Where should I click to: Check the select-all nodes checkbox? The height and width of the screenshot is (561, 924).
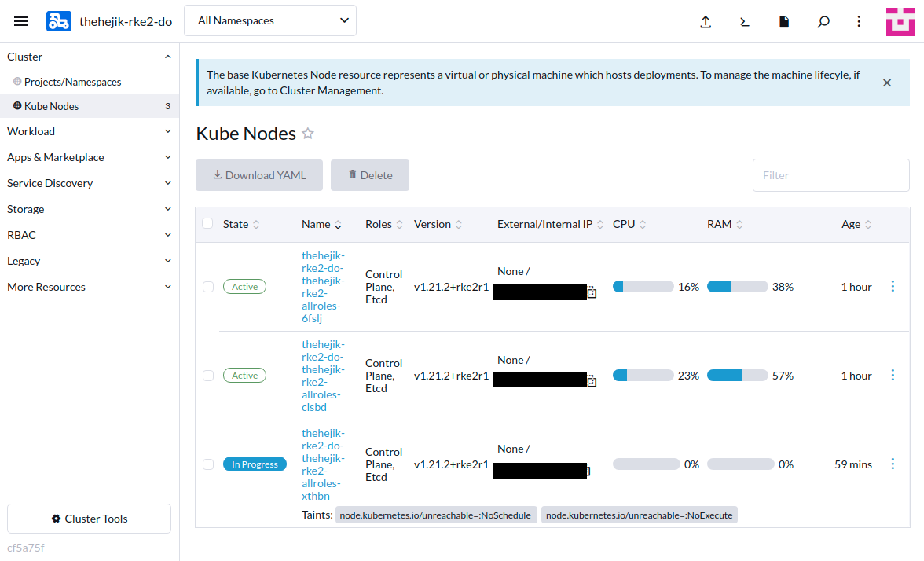[x=207, y=223]
